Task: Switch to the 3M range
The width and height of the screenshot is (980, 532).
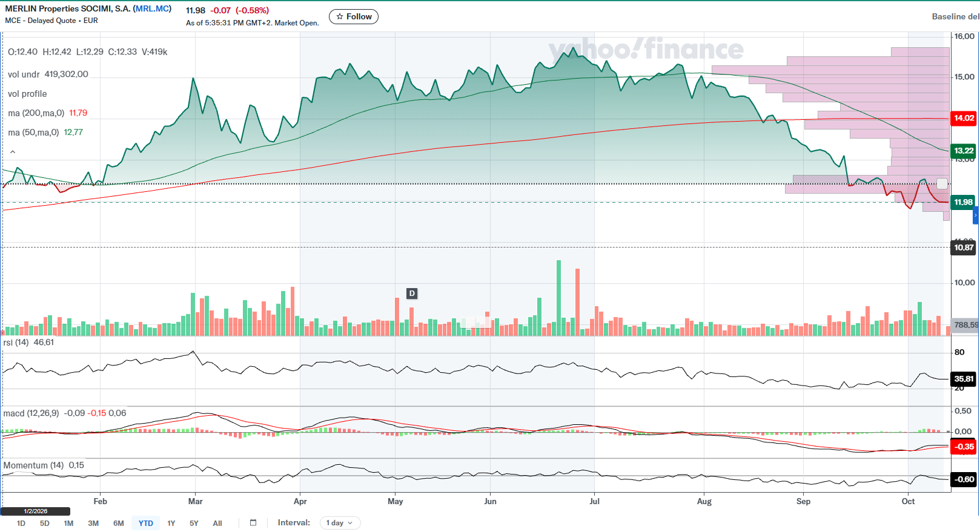Action: [x=93, y=524]
